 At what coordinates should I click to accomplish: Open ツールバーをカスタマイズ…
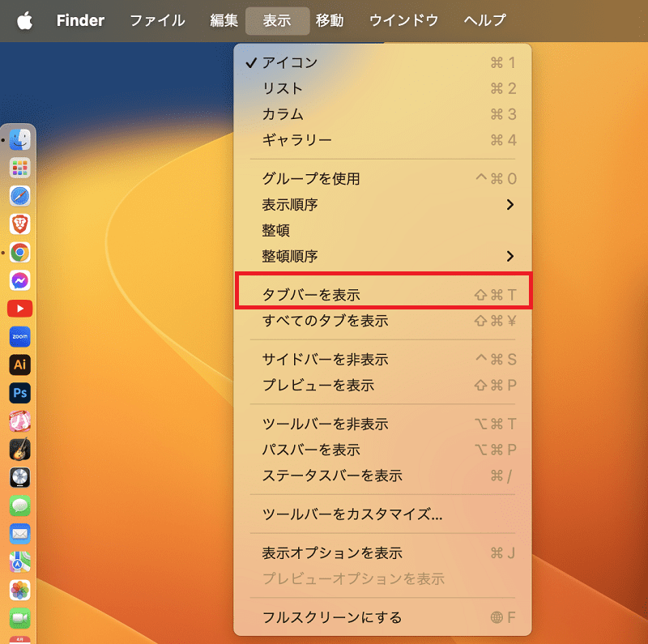coord(382,514)
